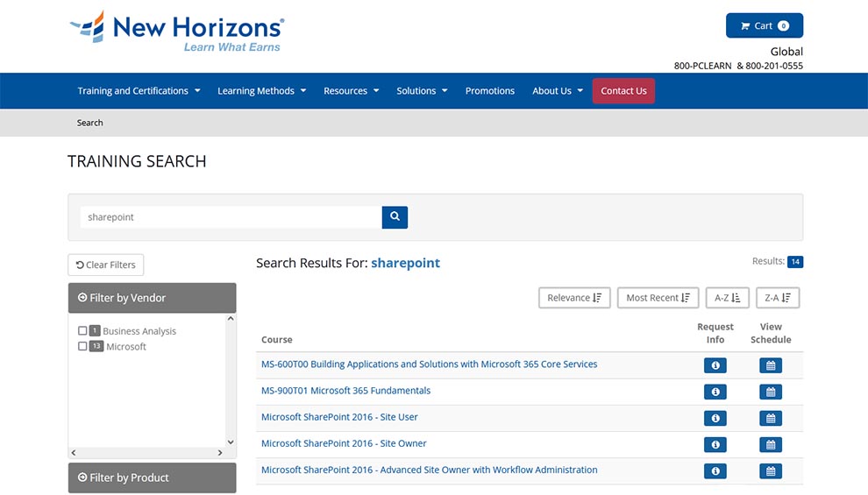The image size is (868, 495).
Task: Open Solutions dropdown menu
Action: [x=422, y=91]
